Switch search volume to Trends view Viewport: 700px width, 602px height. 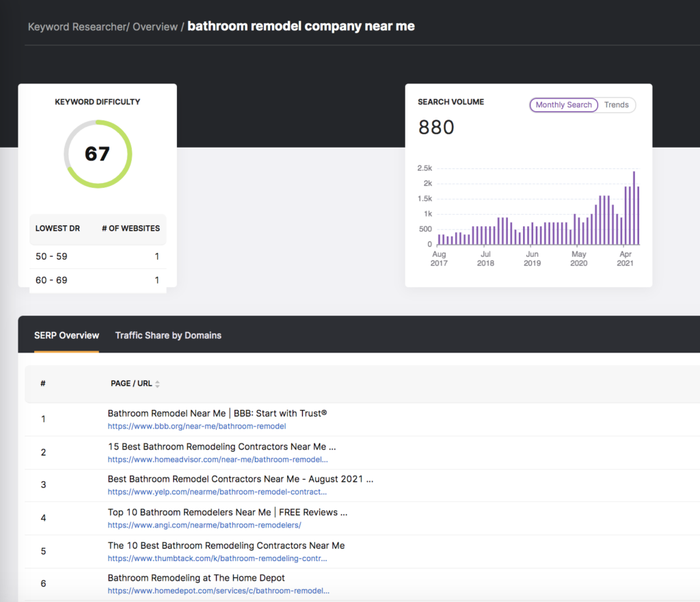coord(616,105)
